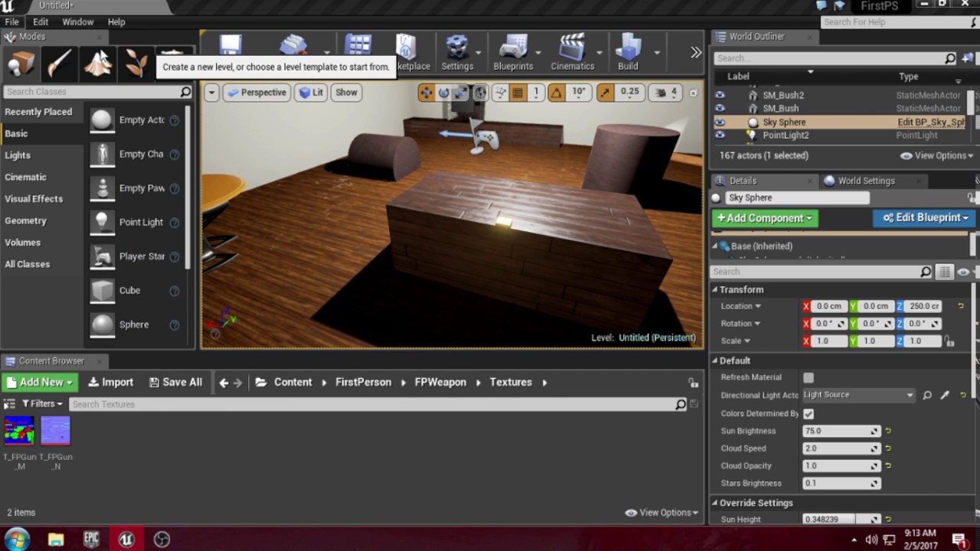The width and height of the screenshot is (980, 551).
Task: Select the rotate gizmo tool in viewport
Action: tap(443, 93)
